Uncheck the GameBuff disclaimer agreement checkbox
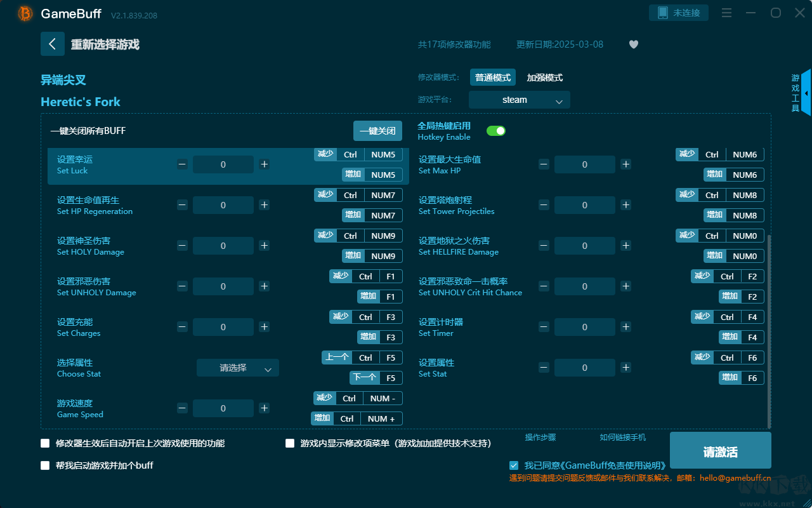 point(514,465)
